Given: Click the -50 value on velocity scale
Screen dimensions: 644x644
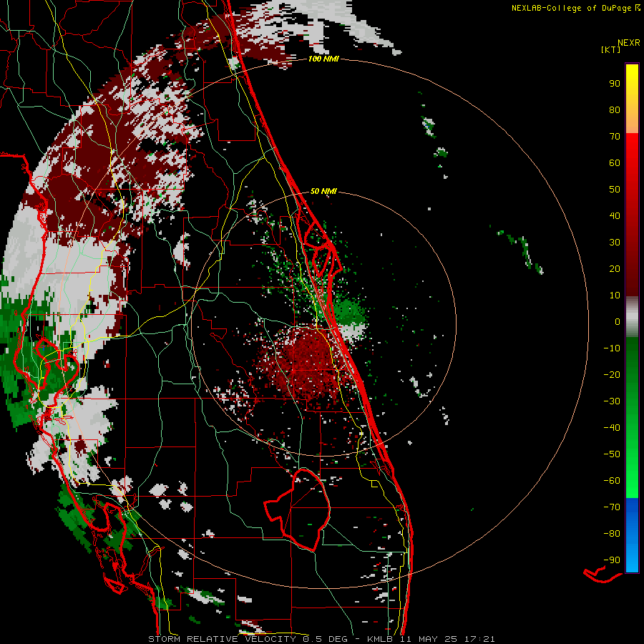Looking at the screenshot, I should coord(612,454).
